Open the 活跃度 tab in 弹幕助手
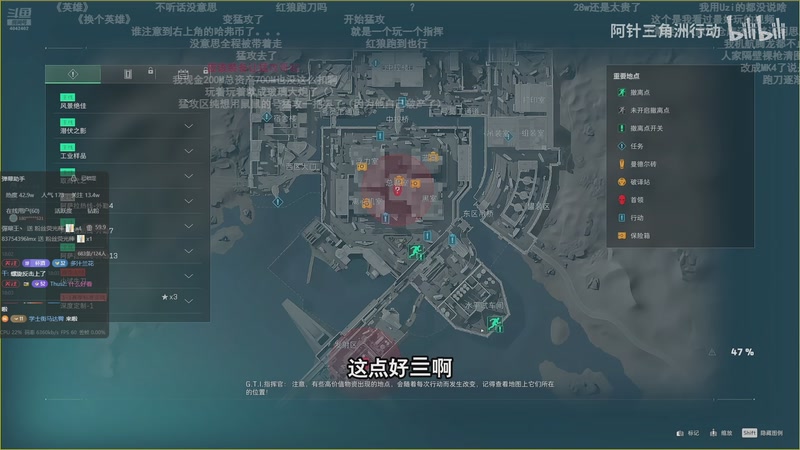The height and width of the screenshot is (450, 800). point(63,211)
